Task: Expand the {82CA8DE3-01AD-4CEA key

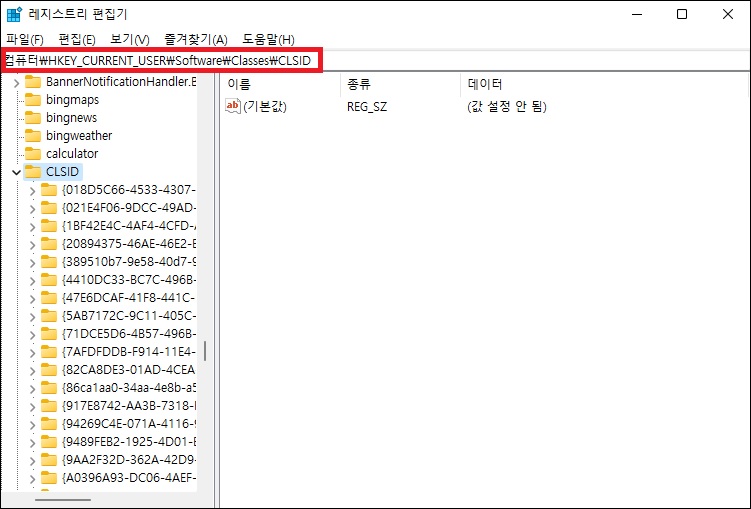Action: [x=32, y=371]
